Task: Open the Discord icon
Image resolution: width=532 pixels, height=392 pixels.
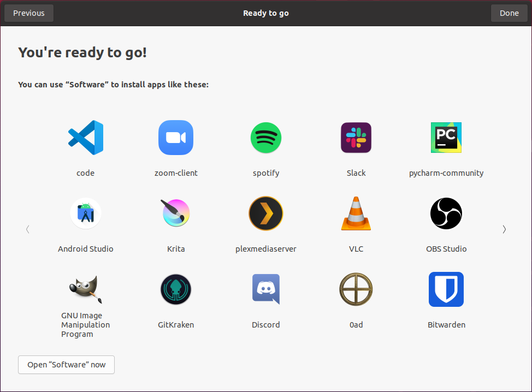Action: tap(266, 289)
